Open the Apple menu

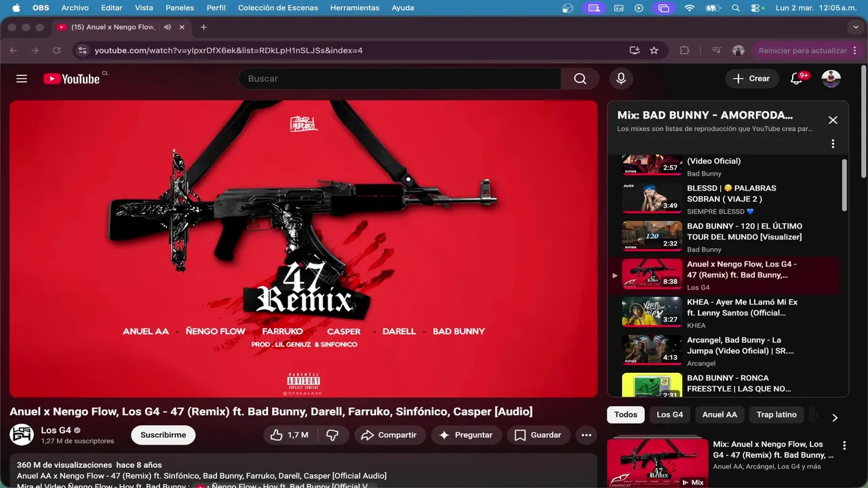coord(16,8)
